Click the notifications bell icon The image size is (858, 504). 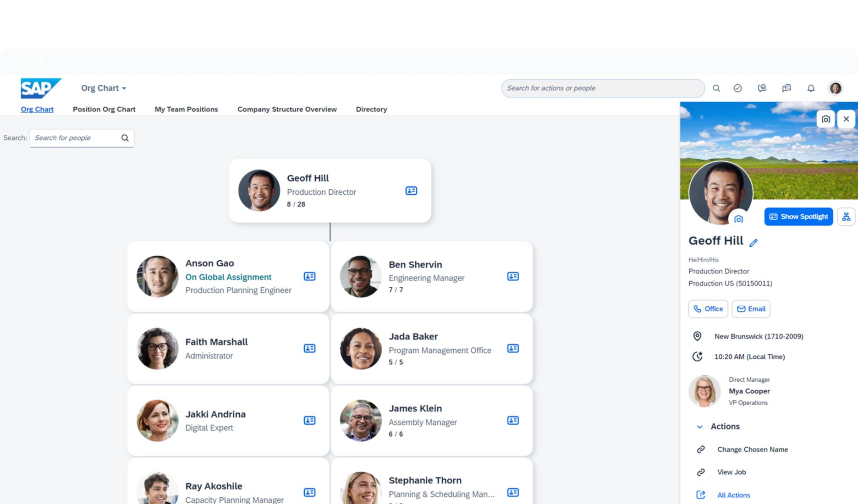coord(811,88)
